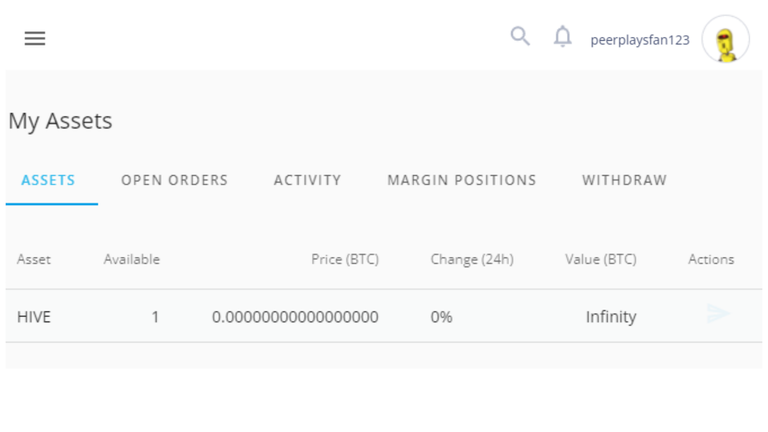The height and width of the screenshot is (432, 768).
Task: Click the Change (24h) column header
Action: click(x=472, y=259)
